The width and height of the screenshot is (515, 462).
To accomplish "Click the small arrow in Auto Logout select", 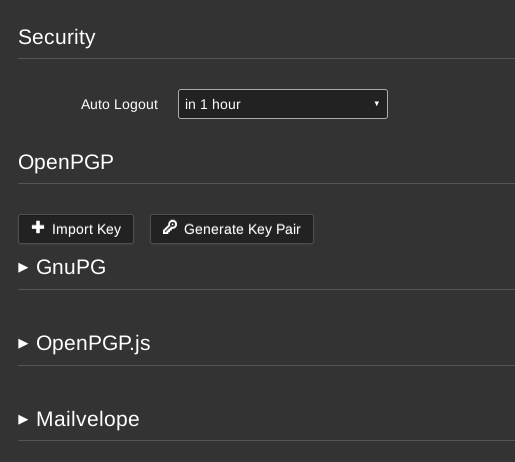I will [376, 104].
